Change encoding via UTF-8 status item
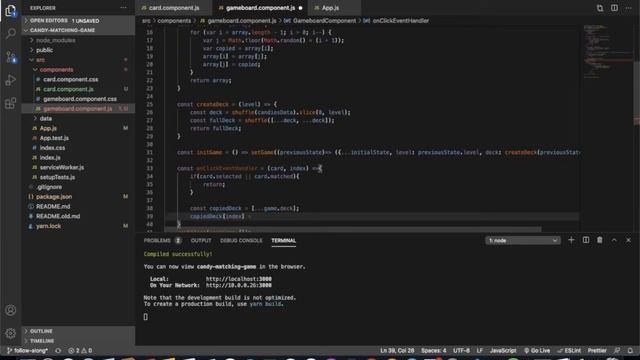 [461, 351]
